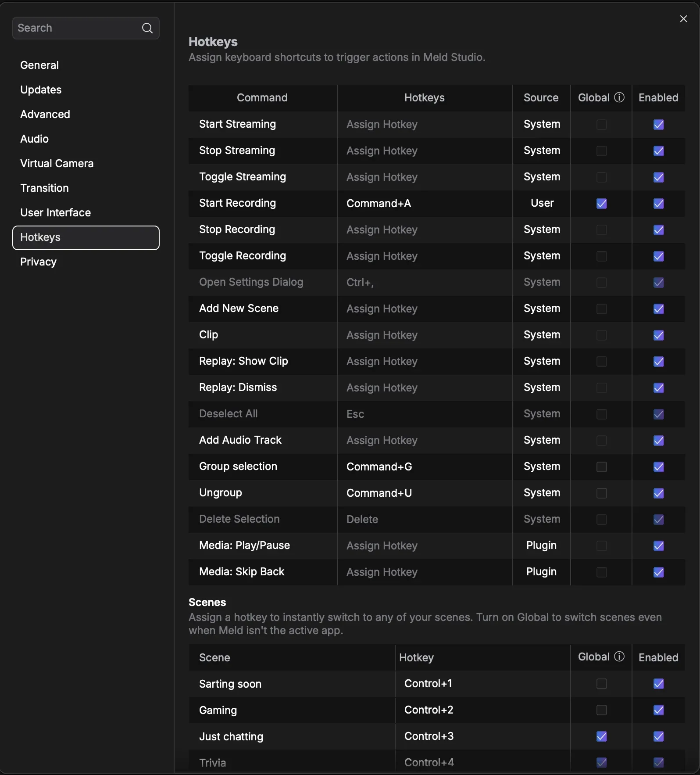Select the Hotkeys section
700x775 pixels.
click(x=86, y=237)
